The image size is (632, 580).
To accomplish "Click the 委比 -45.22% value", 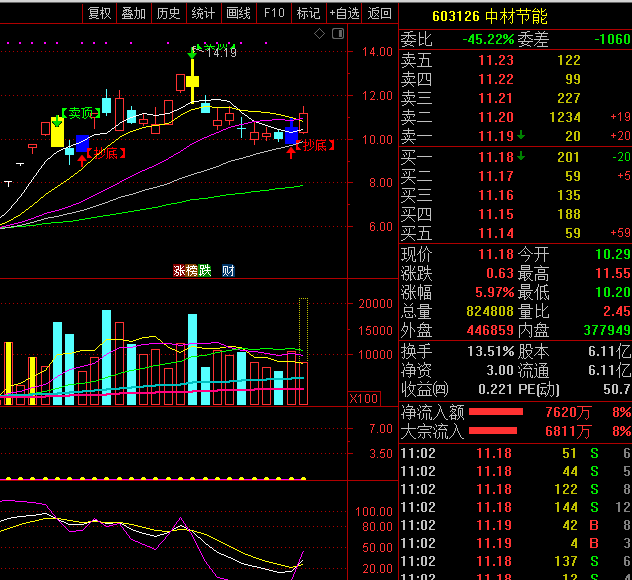I will [488, 39].
